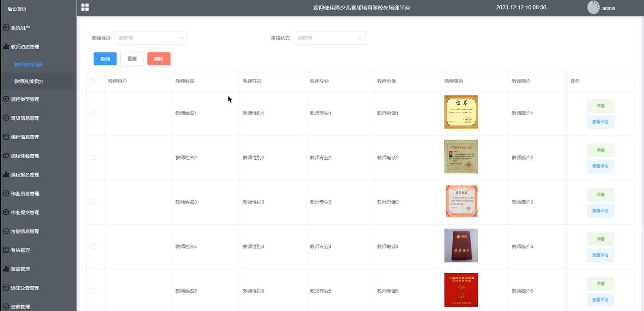Check the row checkbox for 教师姓名3
Image resolution: width=644 pixels, height=311 pixels.
tap(94, 202)
